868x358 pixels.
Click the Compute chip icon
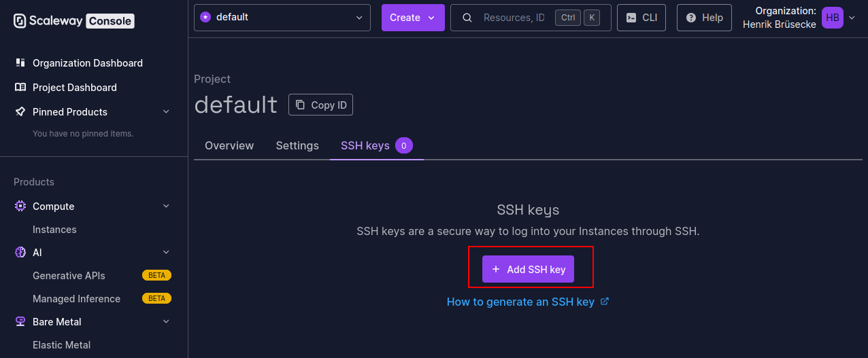point(20,206)
